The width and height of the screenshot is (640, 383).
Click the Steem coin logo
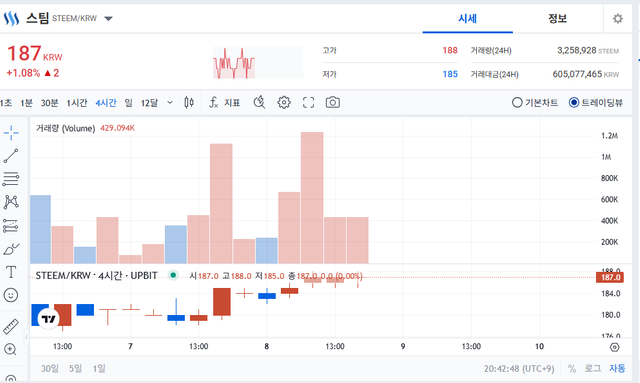coord(11,18)
